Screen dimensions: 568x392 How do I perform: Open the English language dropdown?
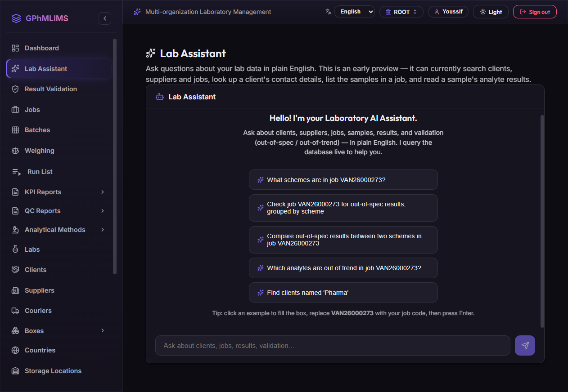click(355, 12)
